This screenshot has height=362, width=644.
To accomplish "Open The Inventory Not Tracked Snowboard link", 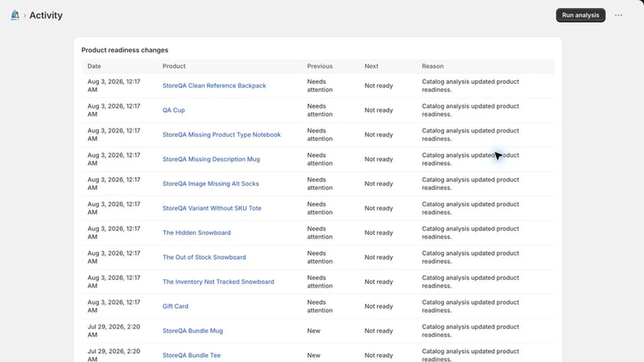I will [x=218, y=282].
